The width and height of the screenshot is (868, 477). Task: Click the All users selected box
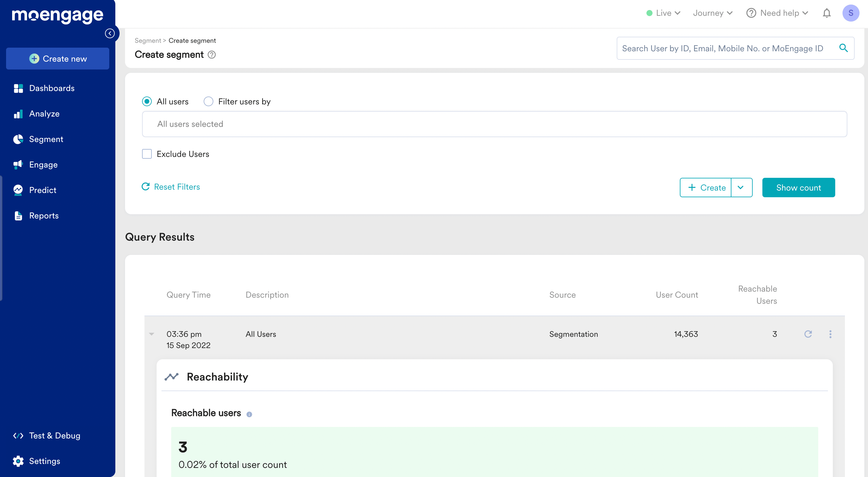tap(494, 124)
